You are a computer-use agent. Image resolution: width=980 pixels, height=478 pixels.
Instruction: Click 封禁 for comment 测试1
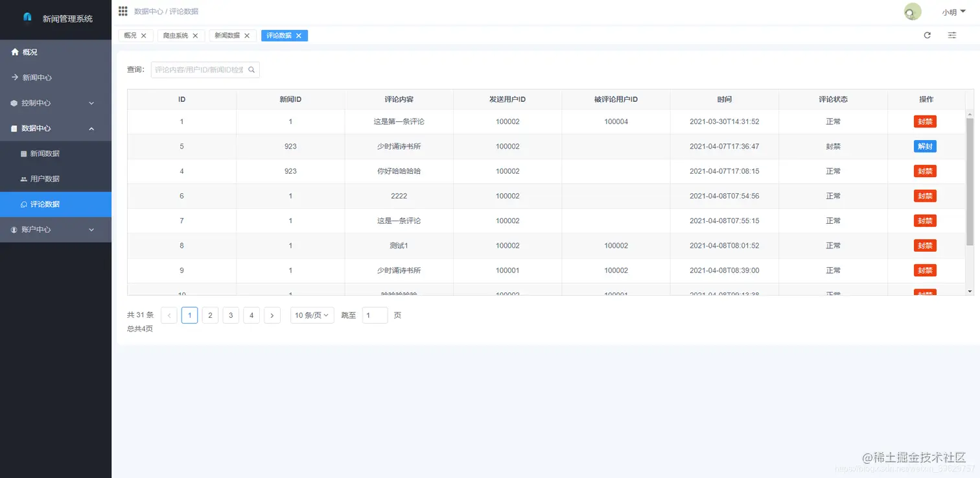[x=925, y=246]
